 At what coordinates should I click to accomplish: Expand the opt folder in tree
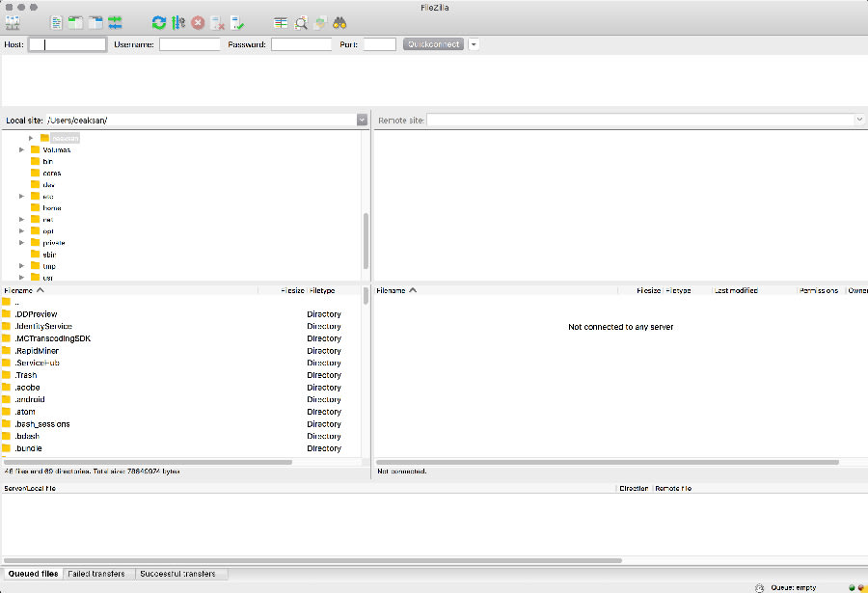coord(21,230)
